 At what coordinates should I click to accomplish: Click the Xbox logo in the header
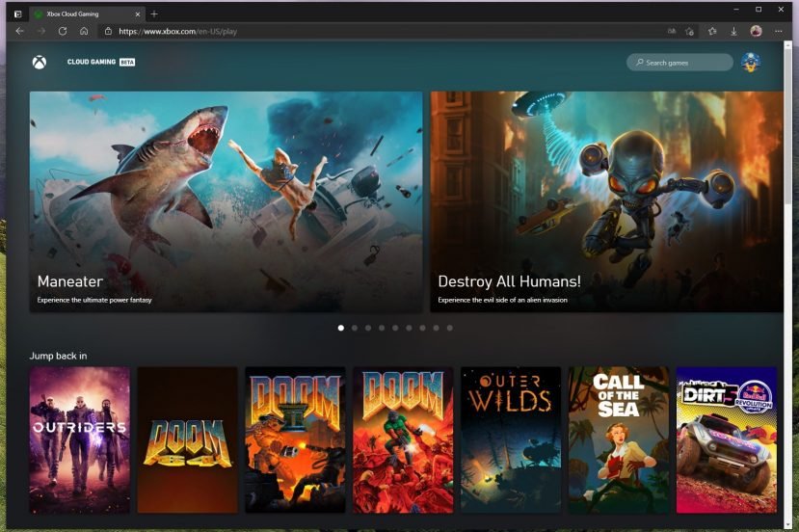coord(40,63)
